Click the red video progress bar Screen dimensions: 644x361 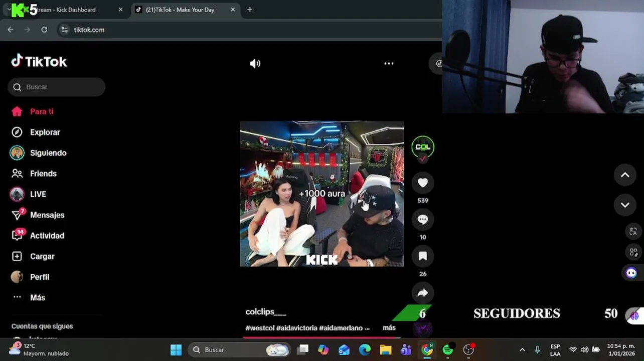321,337
